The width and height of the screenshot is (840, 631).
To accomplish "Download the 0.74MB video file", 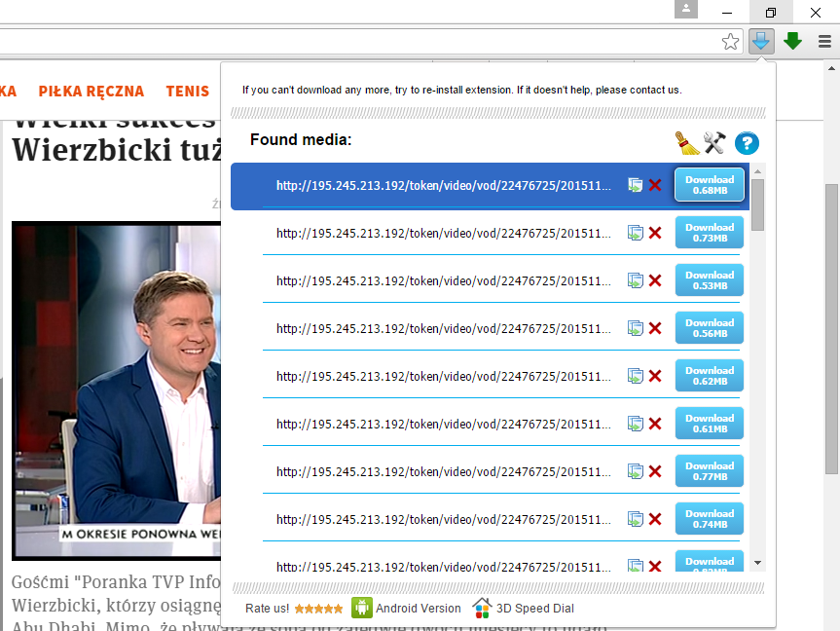I will pos(710,519).
